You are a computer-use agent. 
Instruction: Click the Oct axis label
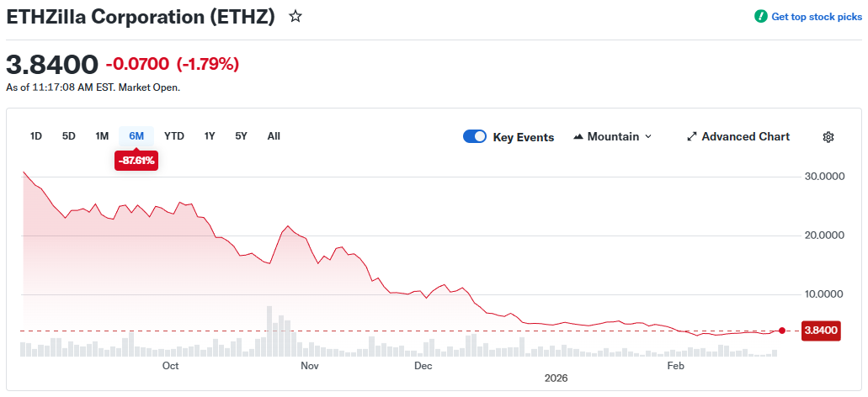pyautogui.click(x=171, y=366)
